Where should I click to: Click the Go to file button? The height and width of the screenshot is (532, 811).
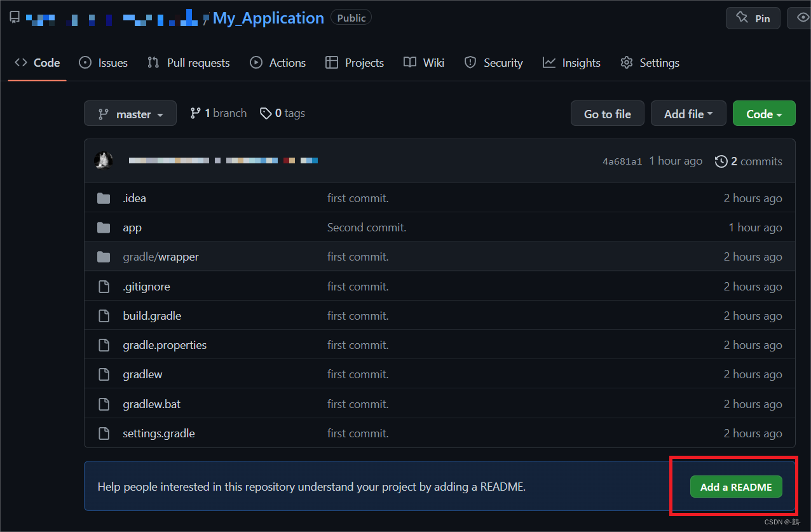tap(608, 114)
